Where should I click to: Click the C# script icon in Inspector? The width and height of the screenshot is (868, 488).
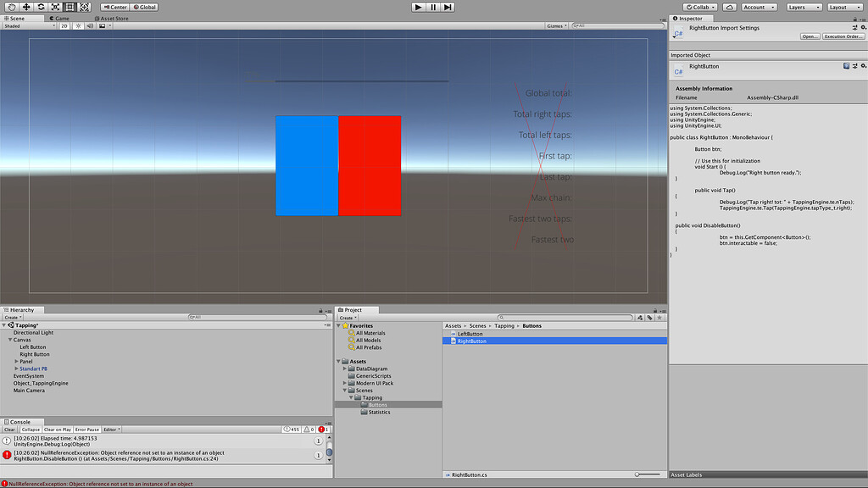click(678, 32)
